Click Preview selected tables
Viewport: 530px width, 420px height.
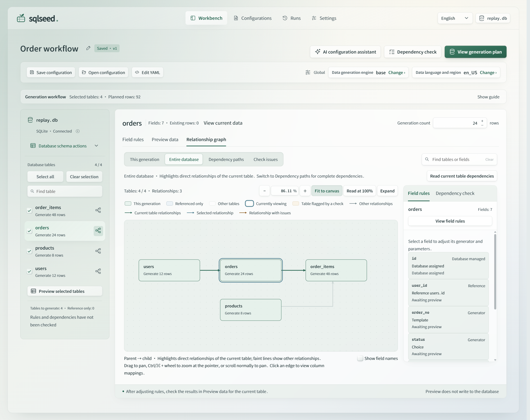pyautogui.click(x=65, y=291)
